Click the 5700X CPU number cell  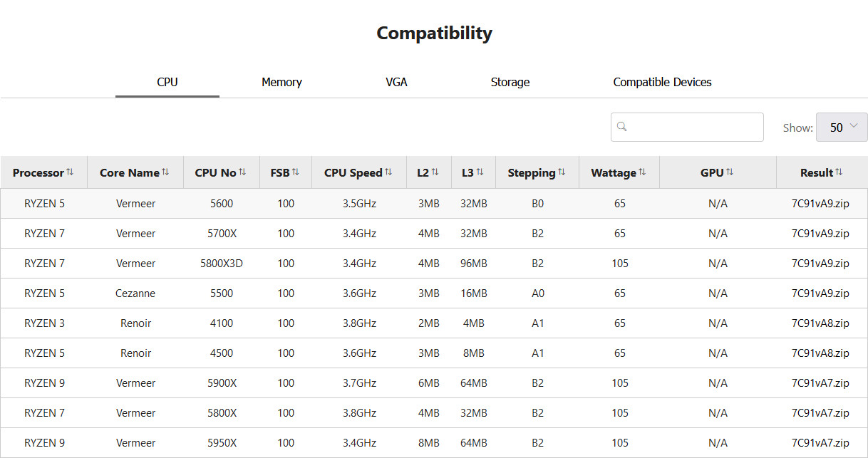(222, 234)
